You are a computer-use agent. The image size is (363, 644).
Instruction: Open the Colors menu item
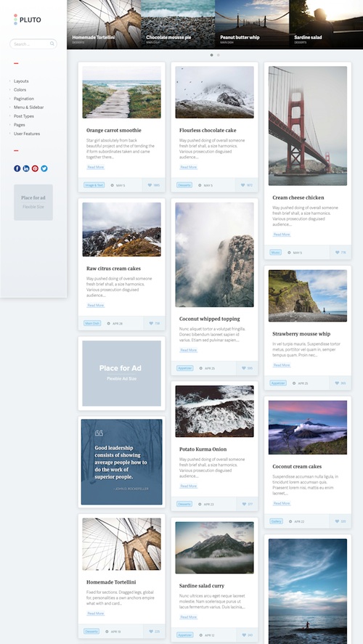coord(20,90)
